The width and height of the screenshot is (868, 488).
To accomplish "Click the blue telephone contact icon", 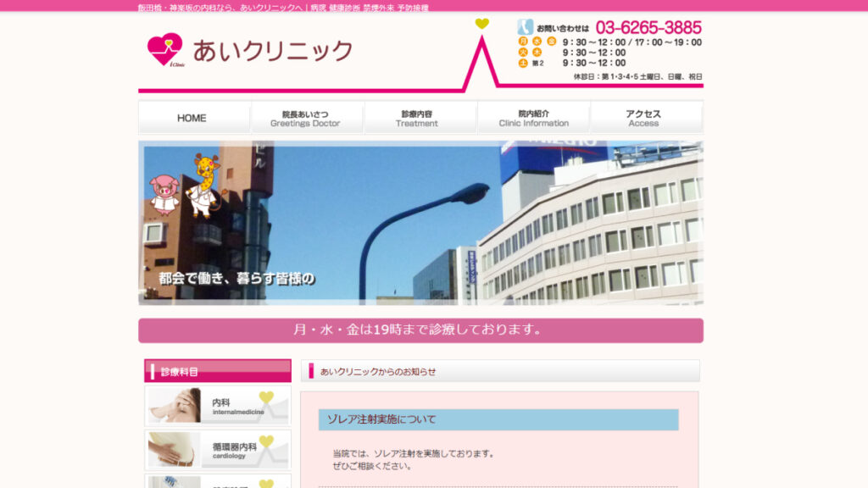I will click(x=526, y=27).
